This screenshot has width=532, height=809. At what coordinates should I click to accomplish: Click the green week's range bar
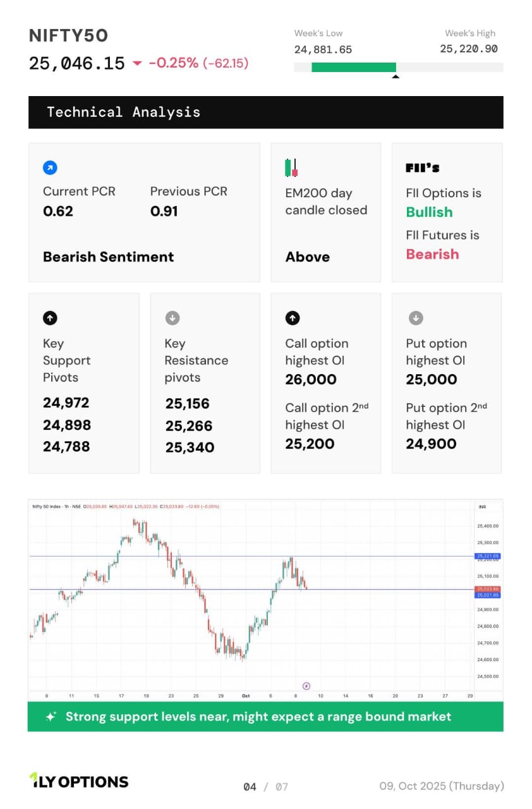tap(354, 67)
